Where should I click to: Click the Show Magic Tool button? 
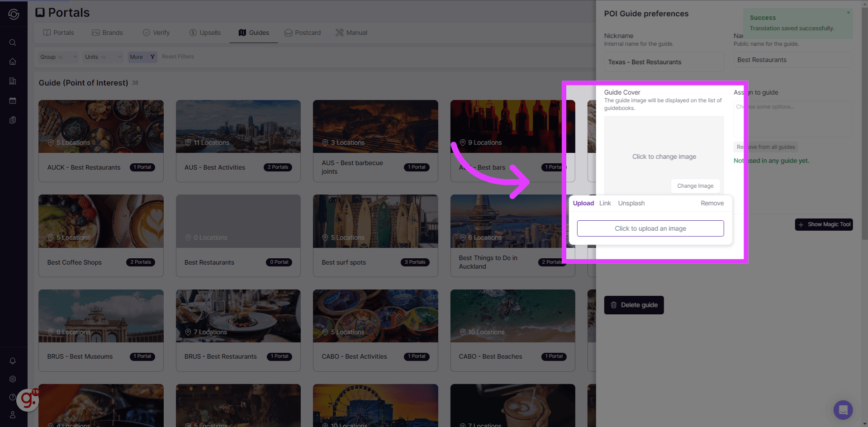[x=823, y=224]
